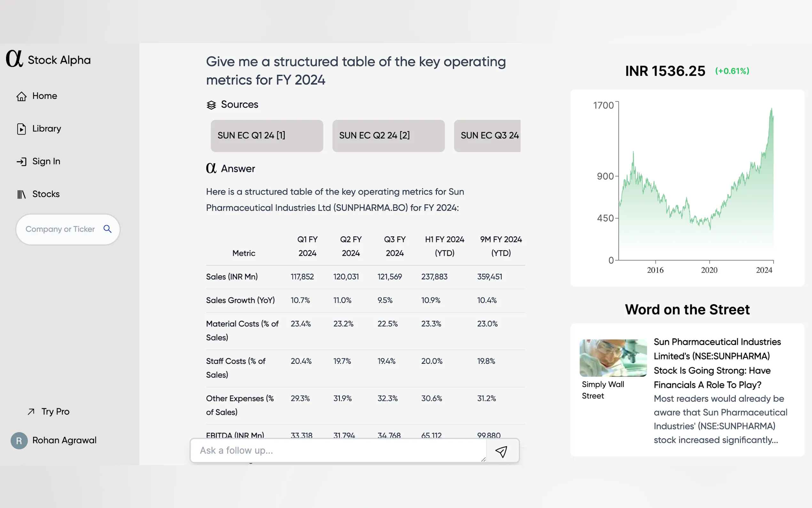Send the follow-up with paper plane icon
This screenshot has width=812, height=508.
point(501,452)
